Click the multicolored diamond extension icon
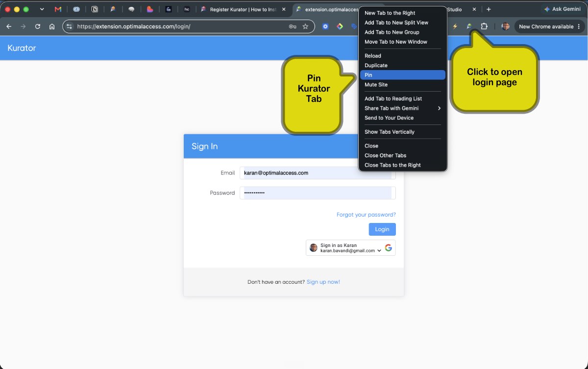Screen dimensions: 588x369 click(x=340, y=26)
